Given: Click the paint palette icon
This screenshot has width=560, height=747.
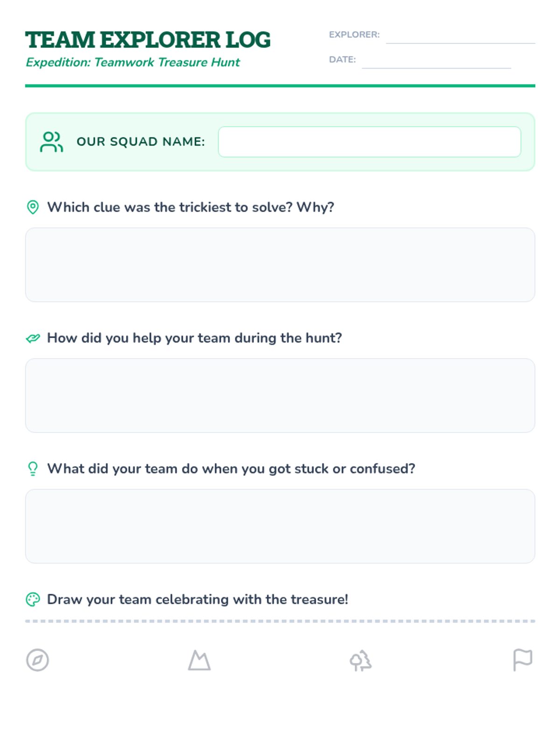Looking at the screenshot, I should coord(33,599).
